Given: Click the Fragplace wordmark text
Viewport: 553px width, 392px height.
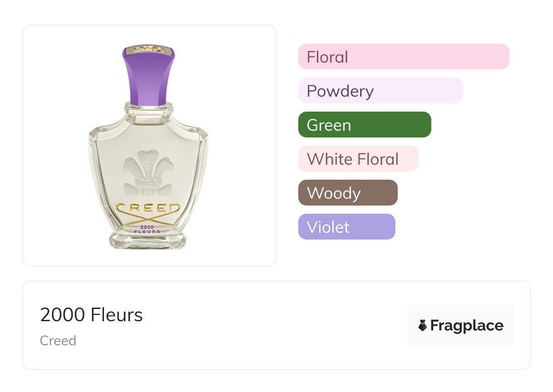Looking at the screenshot, I should click(x=467, y=325).
